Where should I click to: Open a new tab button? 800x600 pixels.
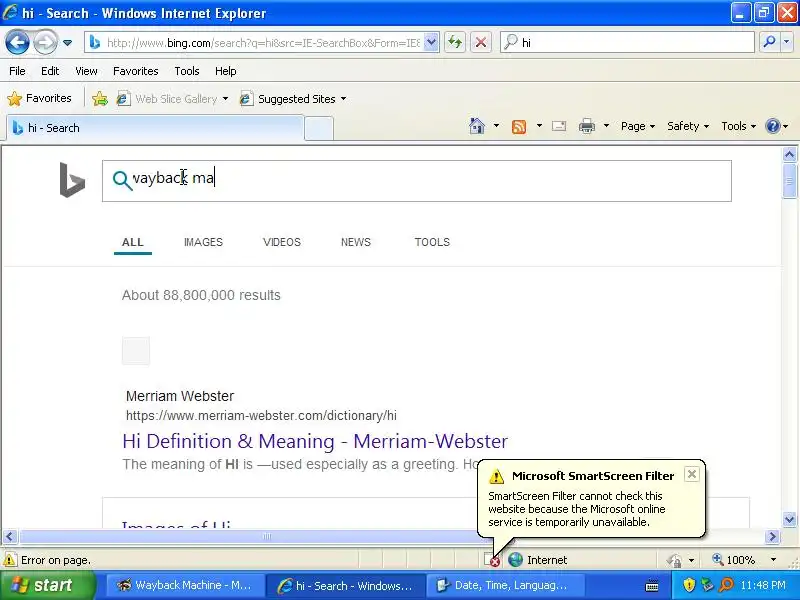click(x=319, y=128)
